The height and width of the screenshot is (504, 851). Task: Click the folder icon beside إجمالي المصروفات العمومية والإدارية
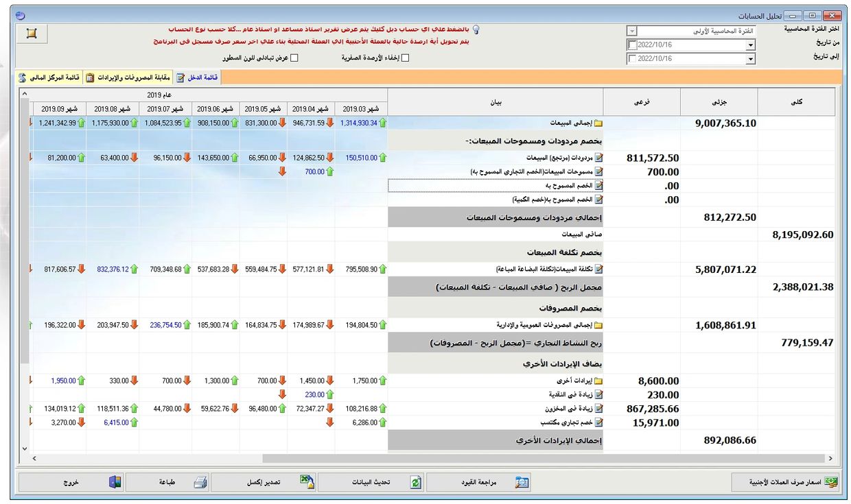pyautogui.click(x=598, y=325)
